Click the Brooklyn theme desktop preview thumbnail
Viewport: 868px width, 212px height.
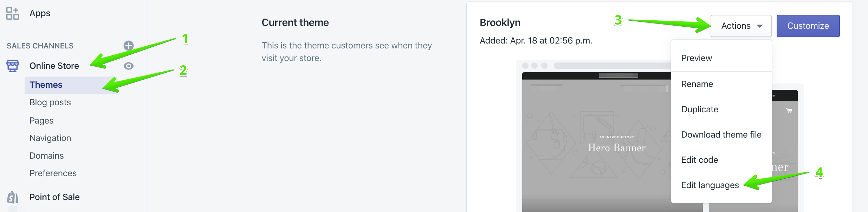point(597,147)
